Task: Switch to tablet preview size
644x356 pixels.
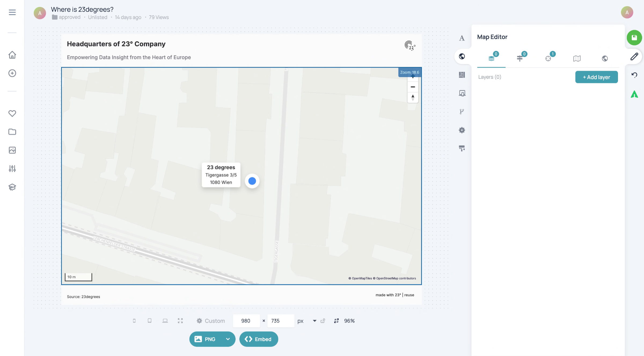Action: point(149,321)
